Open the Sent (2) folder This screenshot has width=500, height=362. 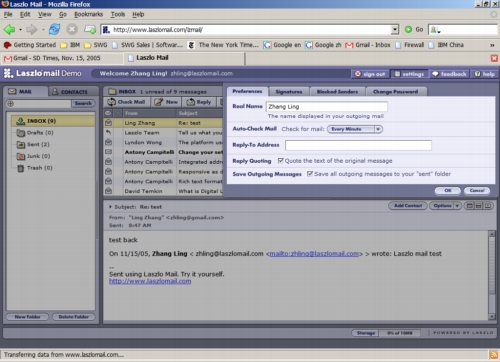[33, 144]
